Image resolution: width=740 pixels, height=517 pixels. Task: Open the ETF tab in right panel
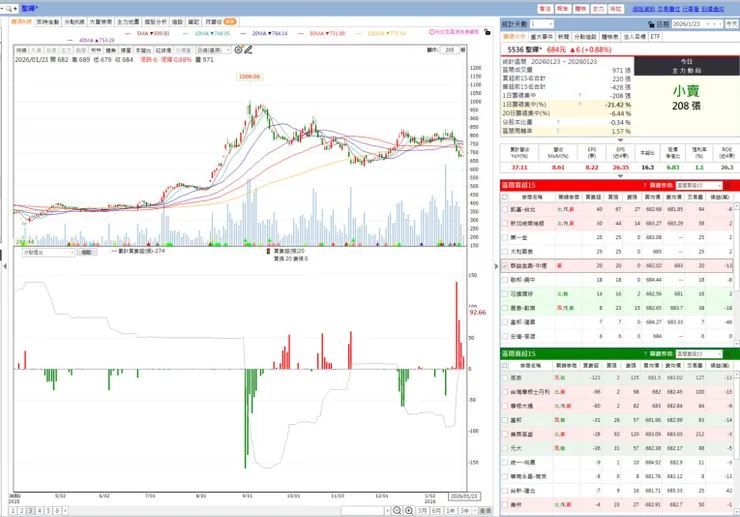coord(655,36)
